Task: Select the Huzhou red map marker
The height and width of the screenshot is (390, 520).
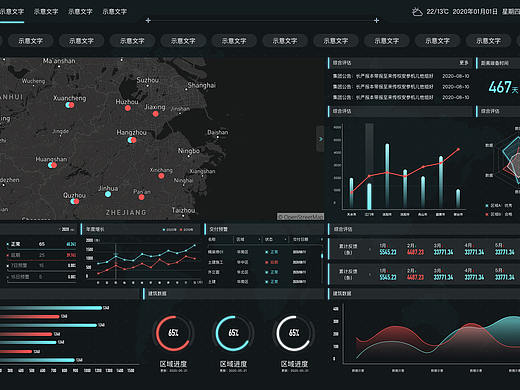Action: [x=128, y=108]
